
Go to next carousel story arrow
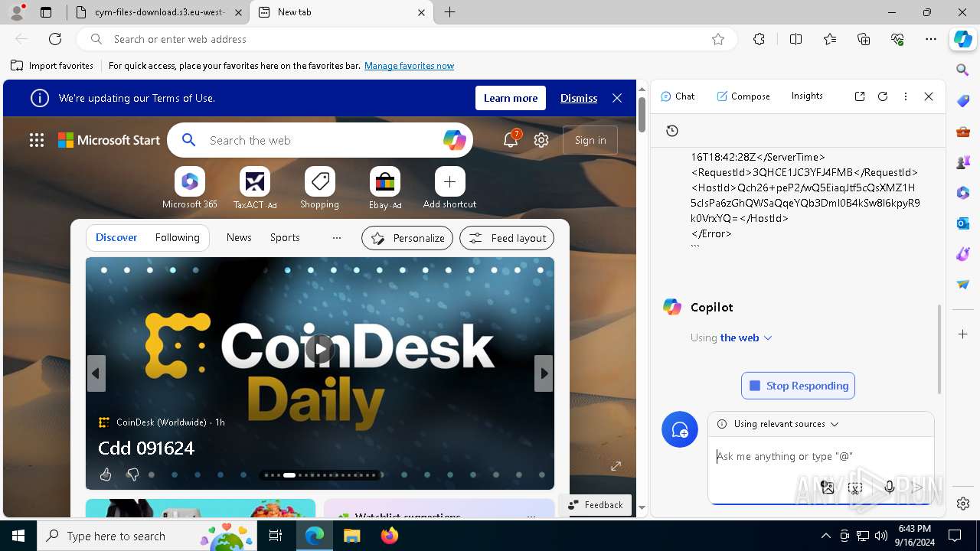pyautogui.click(x=544, y=373)
